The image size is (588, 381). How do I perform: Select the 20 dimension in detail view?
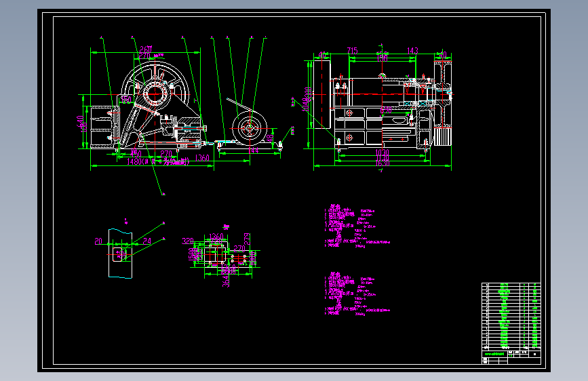click(98, 241)
